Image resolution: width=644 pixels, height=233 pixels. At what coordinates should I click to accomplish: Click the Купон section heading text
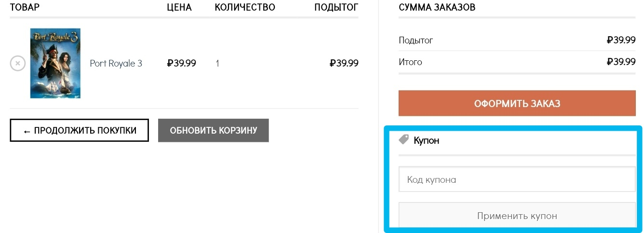click(427, 140)
